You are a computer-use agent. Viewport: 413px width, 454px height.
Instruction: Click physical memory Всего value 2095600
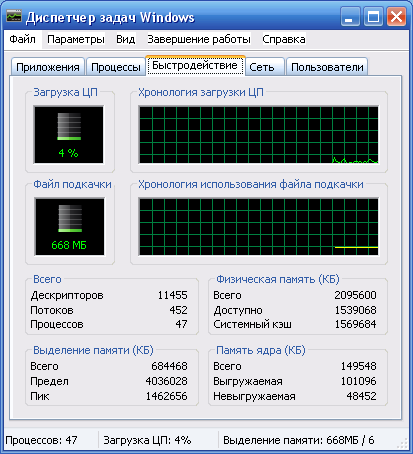(x=355, y=295)
